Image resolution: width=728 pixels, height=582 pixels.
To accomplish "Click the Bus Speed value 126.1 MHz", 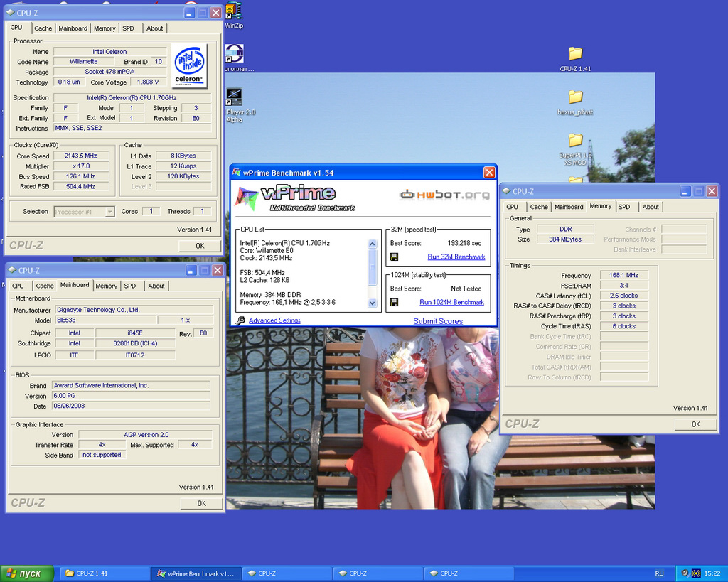I will (81, 176).
